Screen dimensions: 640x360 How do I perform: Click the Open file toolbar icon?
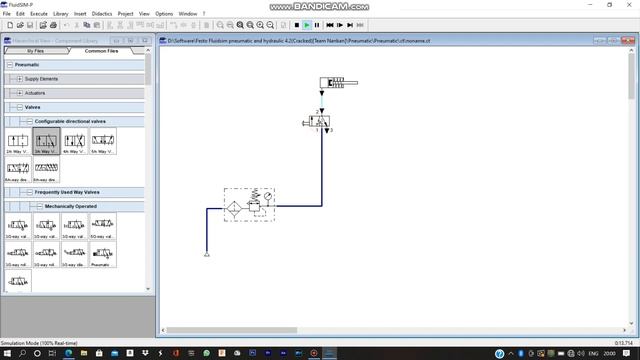(x=20, y=25)
